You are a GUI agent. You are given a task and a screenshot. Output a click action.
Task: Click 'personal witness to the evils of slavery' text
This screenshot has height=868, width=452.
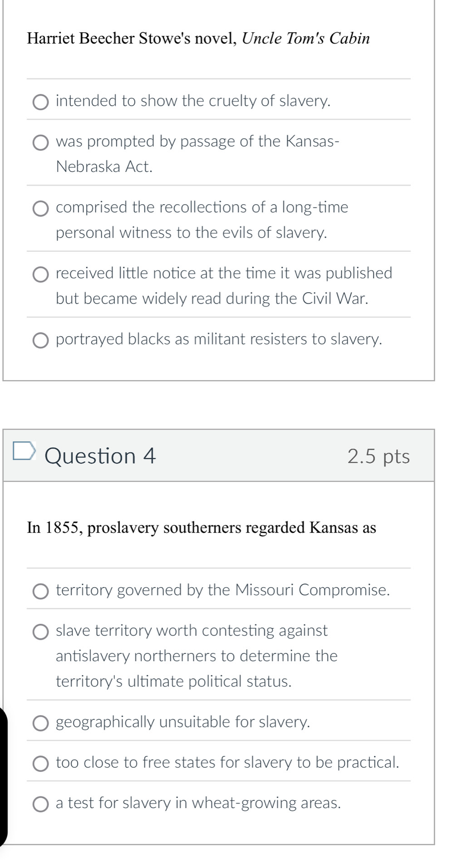click(x=191, y=233)
